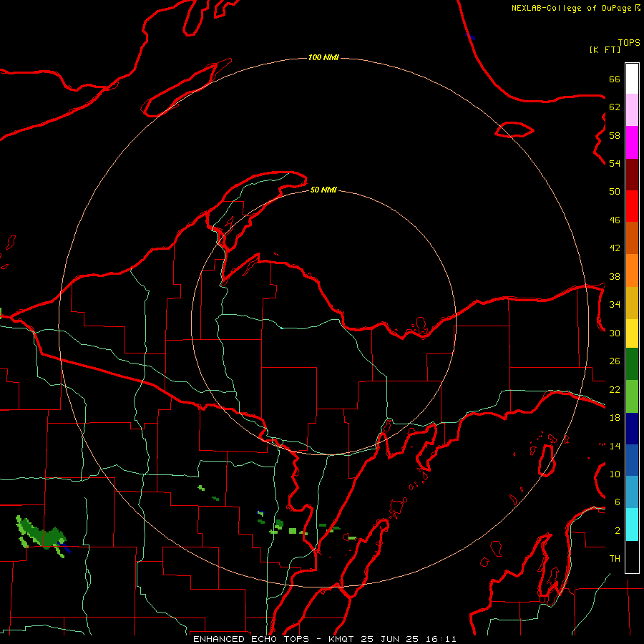This screenshot has height=644, width=644.
Task: Select the navy blue legend swatch
Action: click(x=632, y=429)
